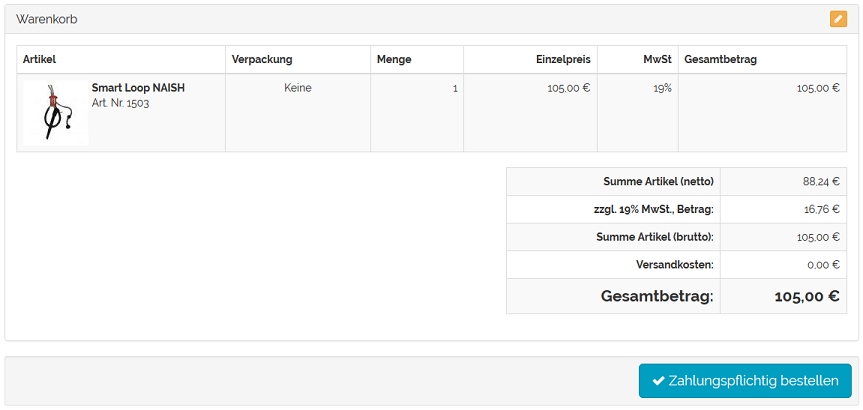Click the final total 105,00 € amount
This screenshot has width=863, height=410.
pyautogui.click(x=806, y=296)
